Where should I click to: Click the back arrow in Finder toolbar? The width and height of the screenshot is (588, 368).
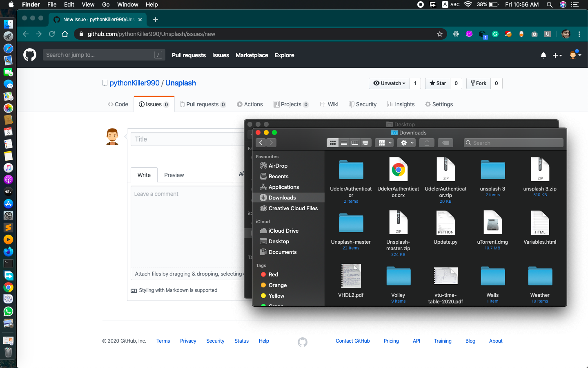point(261,143)
